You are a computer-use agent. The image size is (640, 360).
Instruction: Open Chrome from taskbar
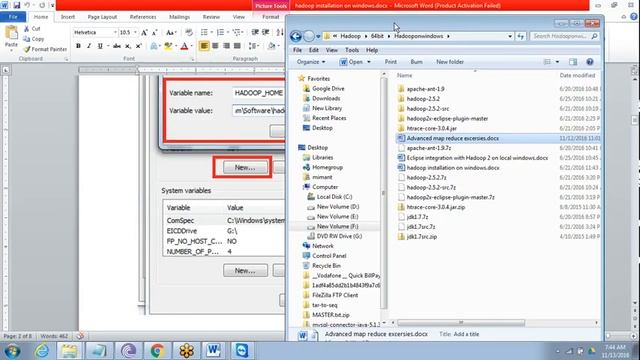click(157, 351)
